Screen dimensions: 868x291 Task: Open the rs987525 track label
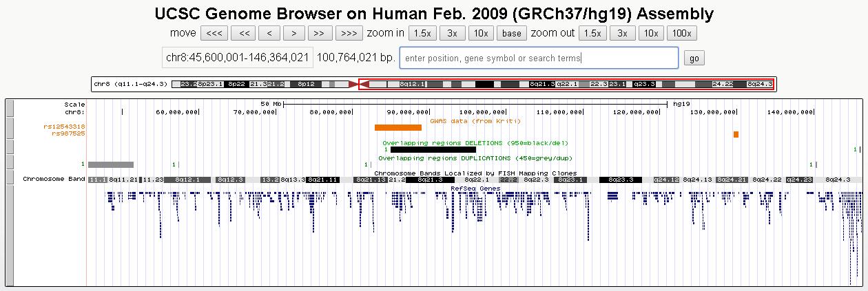click(68, 133)
